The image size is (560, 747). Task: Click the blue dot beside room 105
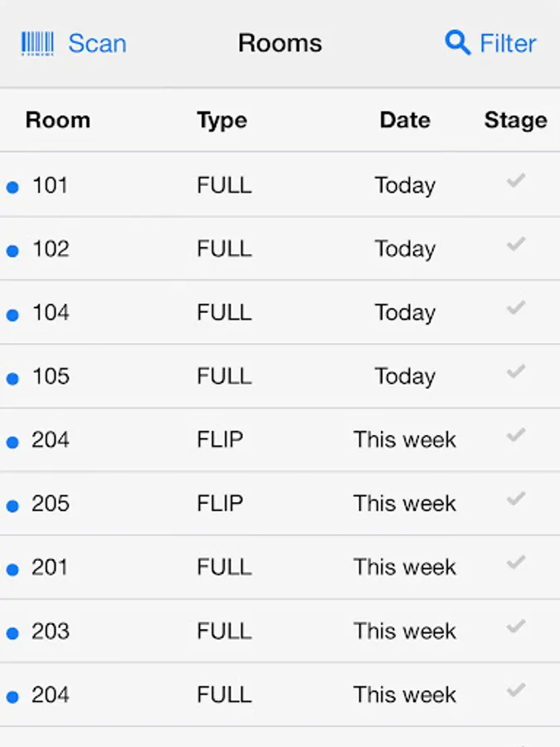12,378
